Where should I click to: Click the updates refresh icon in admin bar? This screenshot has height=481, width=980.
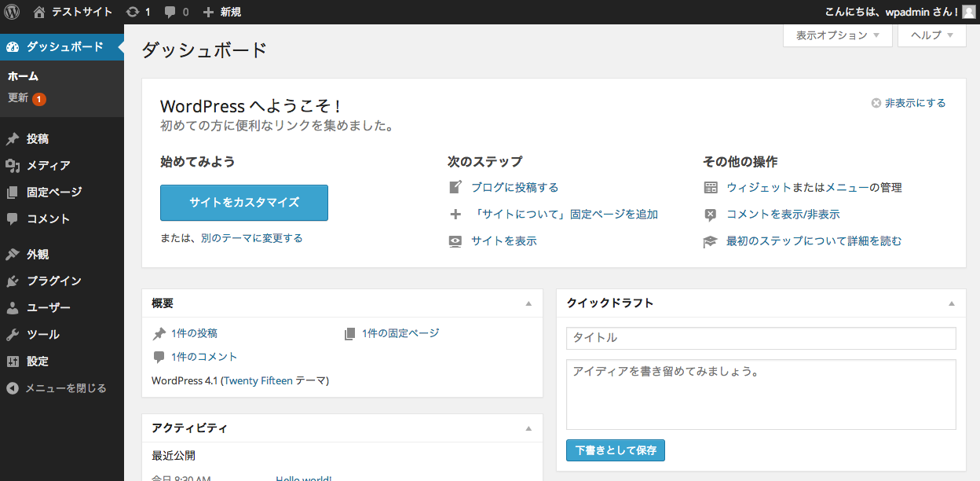(x=133, y=12)
